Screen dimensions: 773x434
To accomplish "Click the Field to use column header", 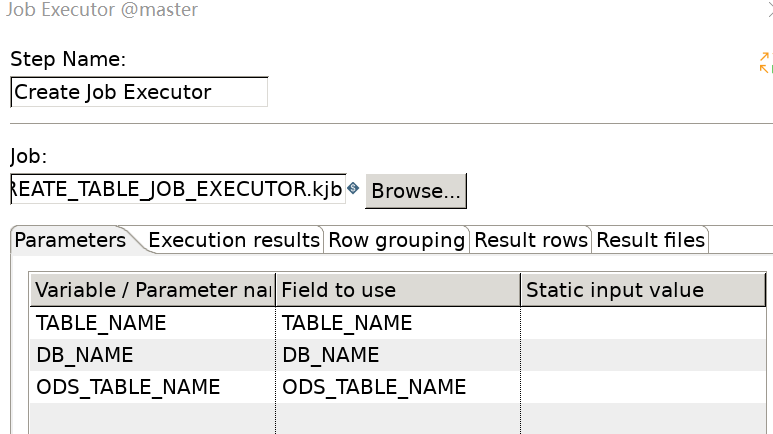I will click(398, 290).
